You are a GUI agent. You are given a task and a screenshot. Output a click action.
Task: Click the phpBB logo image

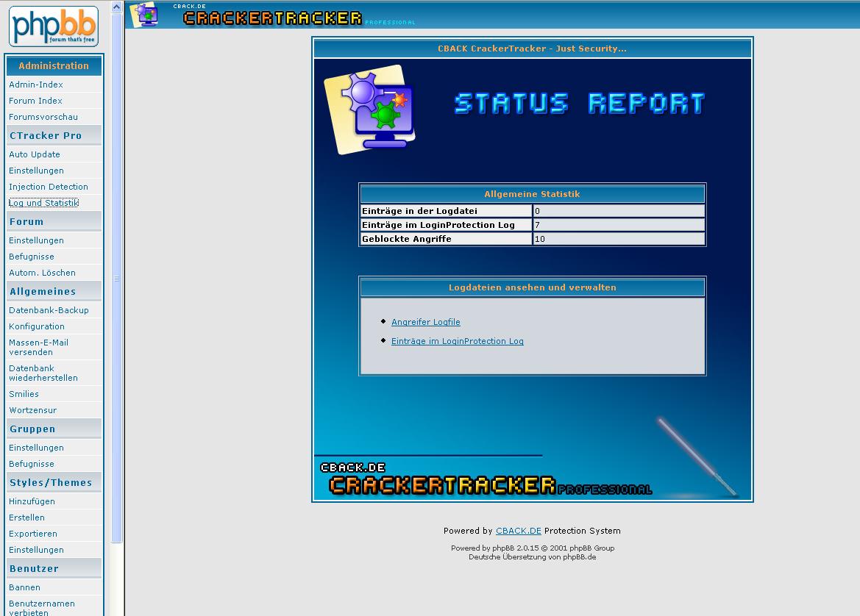[53, 26]
